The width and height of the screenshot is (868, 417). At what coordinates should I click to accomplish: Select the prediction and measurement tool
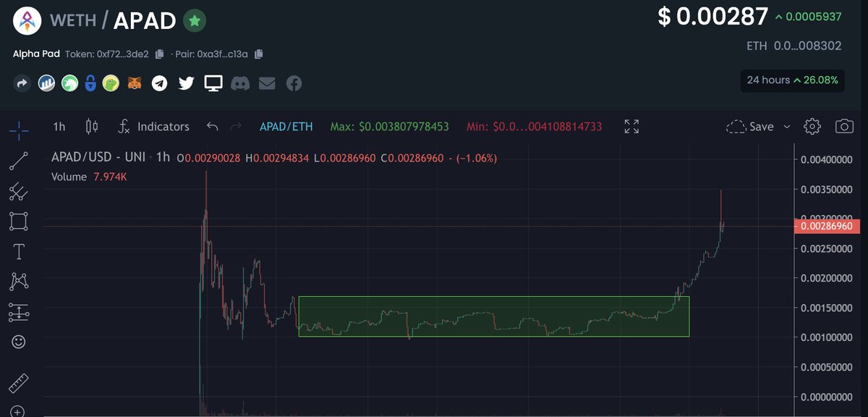19,312
